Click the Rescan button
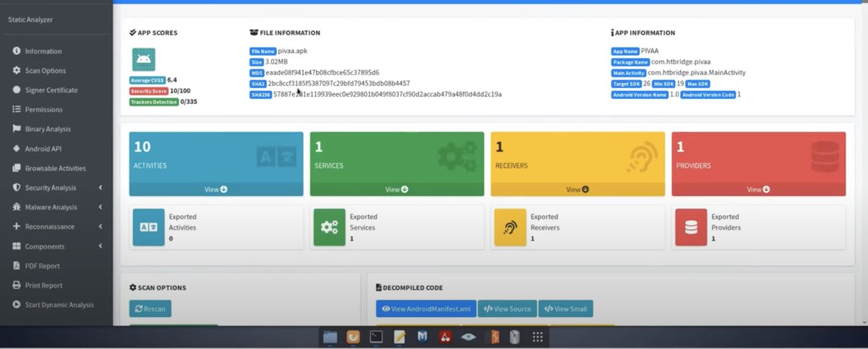The width and height of the screenshot is (868, 349). point(150,309)
